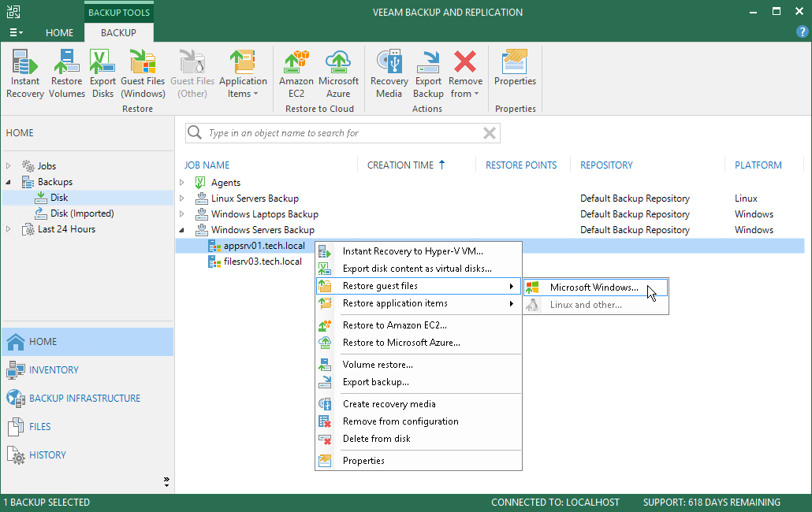Open FILES view
Screen dimensions: 812x512
[x=88, y=427]
